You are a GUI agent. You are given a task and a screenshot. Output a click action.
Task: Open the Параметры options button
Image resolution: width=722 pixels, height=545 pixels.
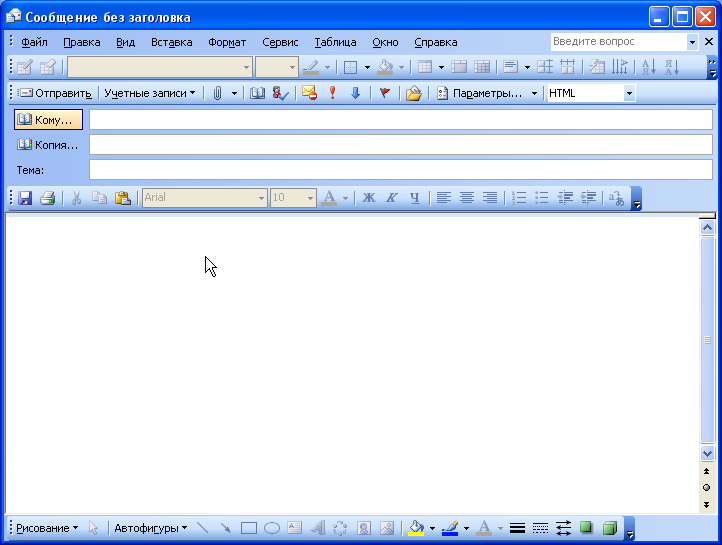(479, 93)
